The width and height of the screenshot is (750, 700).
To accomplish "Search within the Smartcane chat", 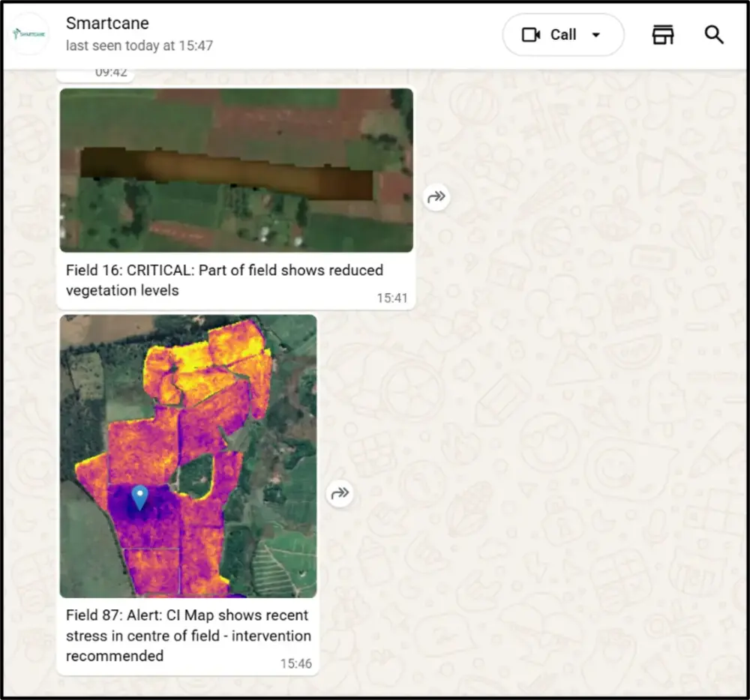I will pos(714,35).
